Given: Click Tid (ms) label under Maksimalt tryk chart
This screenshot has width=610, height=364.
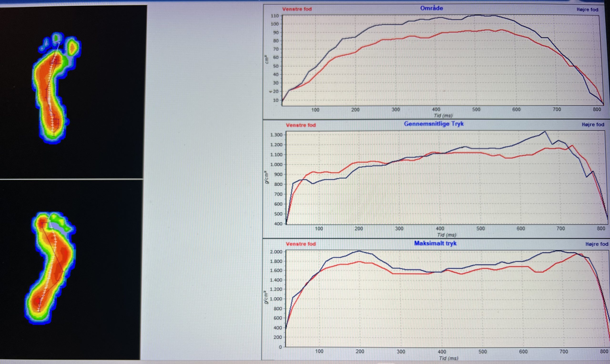Looking at the screenshot, I should click(448, 358).
